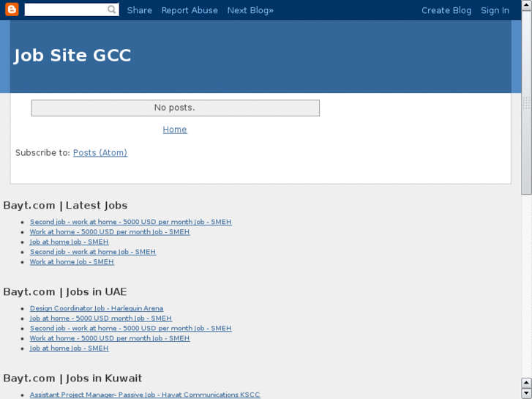The image size is (532, 399).
Task: Click the Bayt.com | Jobs in UAE heading
Action: [65, 292]
